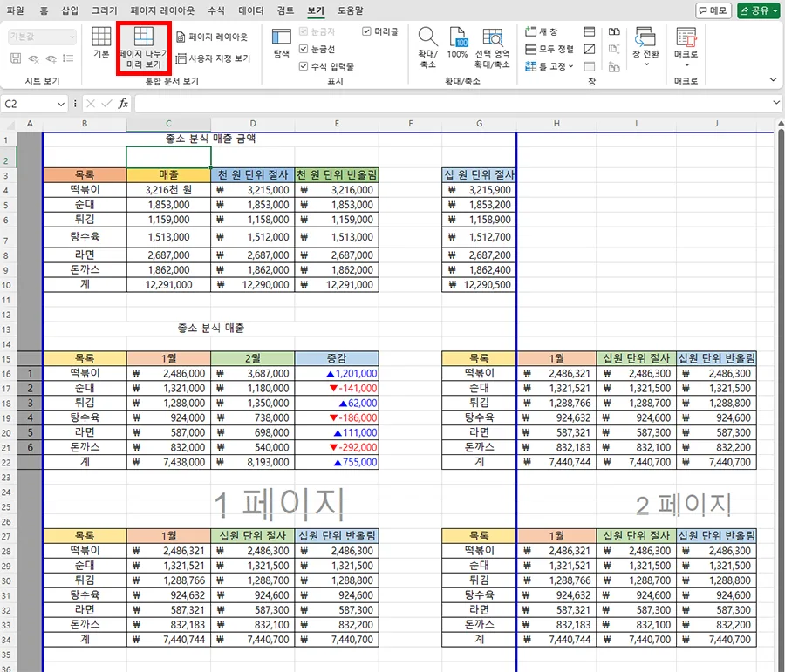This screenshot has width=785, height=672.
Task: Set zoom to 100%
Action: (458, 44)
